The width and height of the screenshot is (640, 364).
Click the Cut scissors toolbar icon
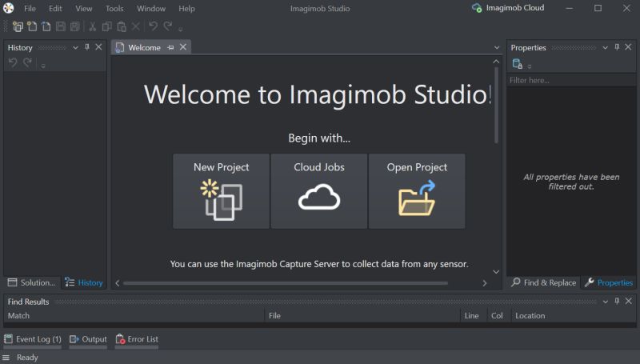coord(93,26)
